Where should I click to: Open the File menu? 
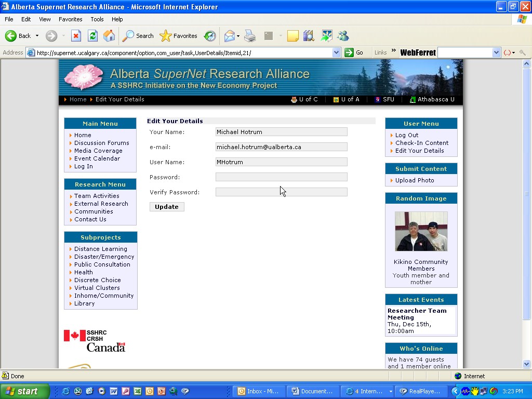(x=9, y=19)
